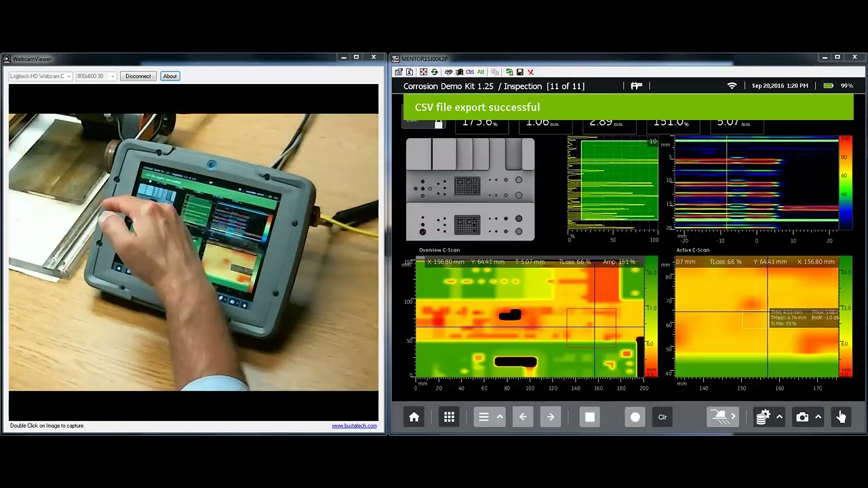Click inside the B-Scan color stripe view

(x=756, y=183)
